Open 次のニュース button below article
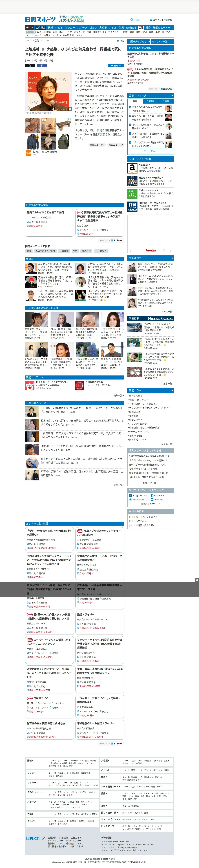This screenshot has height=868, width=199. point(115,145)
